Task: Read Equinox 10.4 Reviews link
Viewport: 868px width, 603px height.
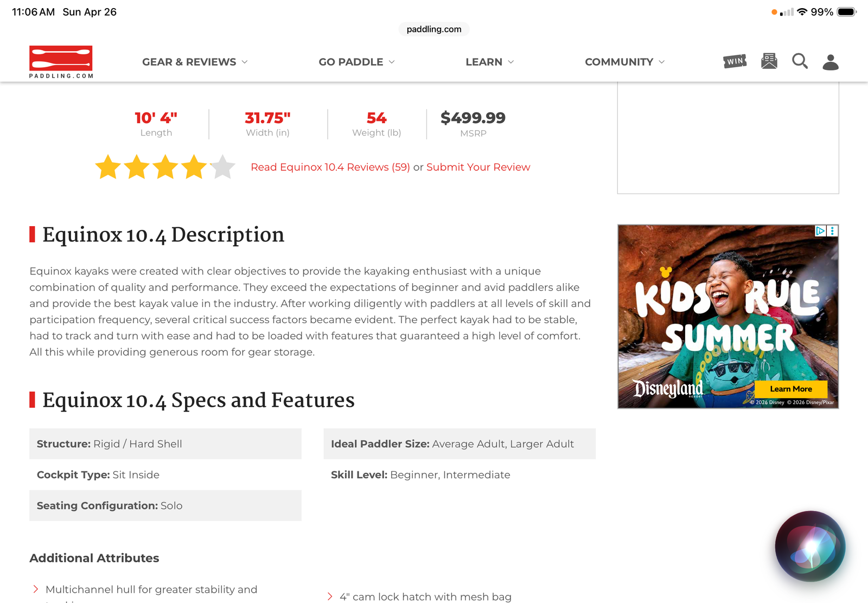Action: click(330, 167)
